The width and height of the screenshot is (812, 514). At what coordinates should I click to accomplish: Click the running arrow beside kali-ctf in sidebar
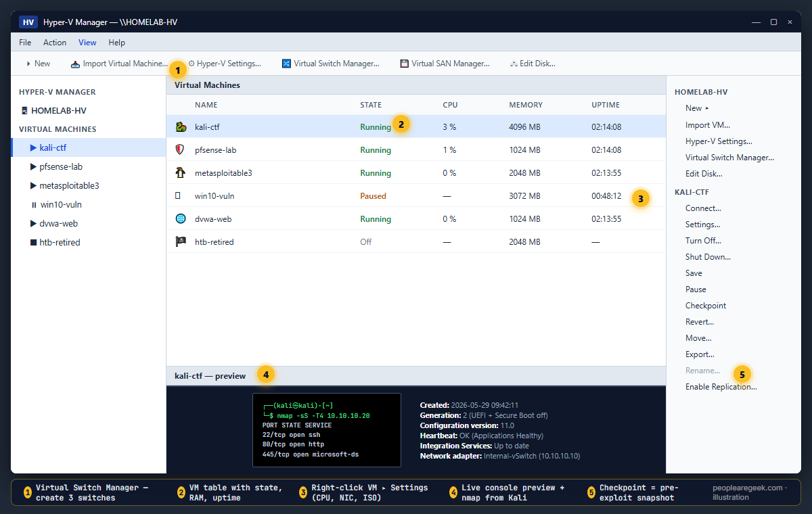pos(34,147)
